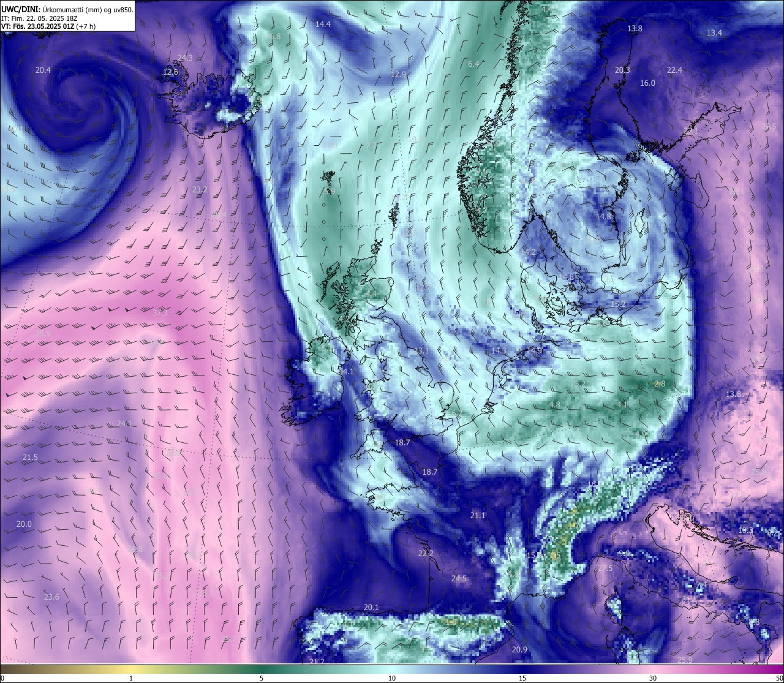Click the 20.4 value label
The height and width of the screenshot is (683, 784).
coord(43,70)
